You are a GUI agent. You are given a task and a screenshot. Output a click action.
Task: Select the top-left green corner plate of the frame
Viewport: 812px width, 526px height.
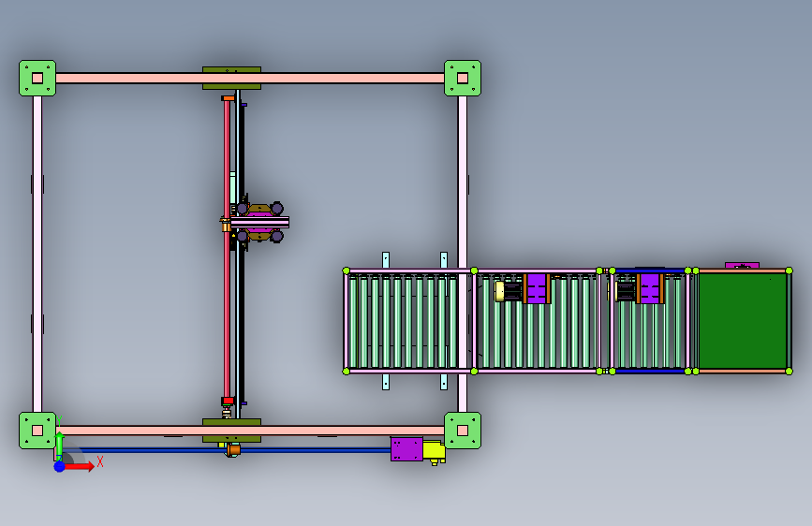[x=37, y=79]
